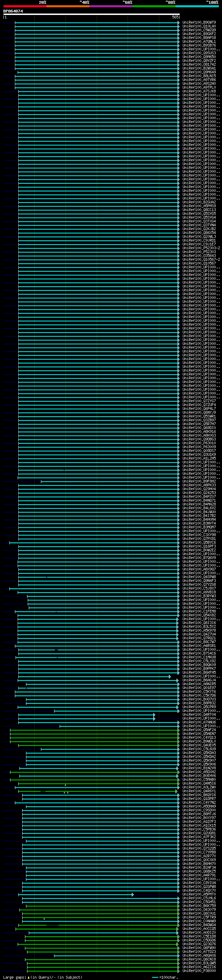
Task: Click hit label UniRef100_B9GKF2
Action: pyautogui.click(x=199, y=34)
